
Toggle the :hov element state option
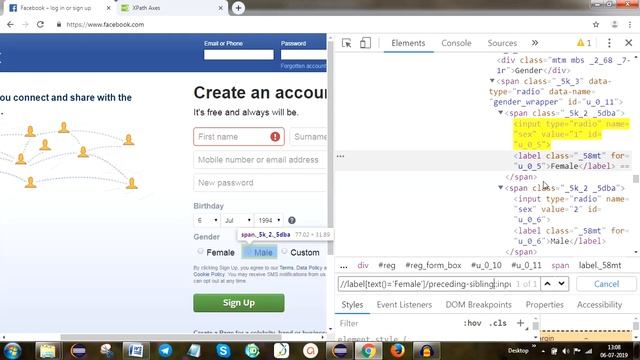472,323
